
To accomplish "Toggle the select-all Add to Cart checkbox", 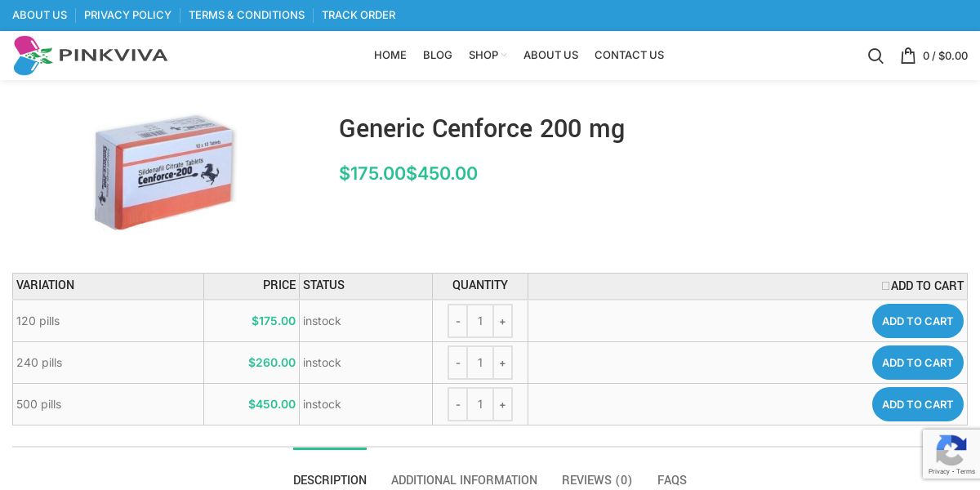I will 886,286.
